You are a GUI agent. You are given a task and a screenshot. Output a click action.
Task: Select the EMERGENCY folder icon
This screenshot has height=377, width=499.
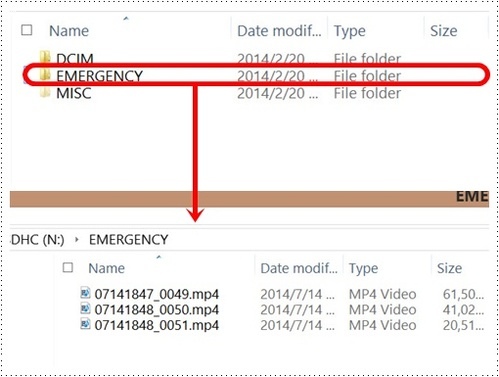[x=45, y=75]
